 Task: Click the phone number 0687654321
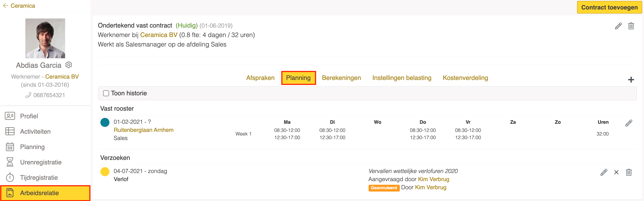coord(49,95)
